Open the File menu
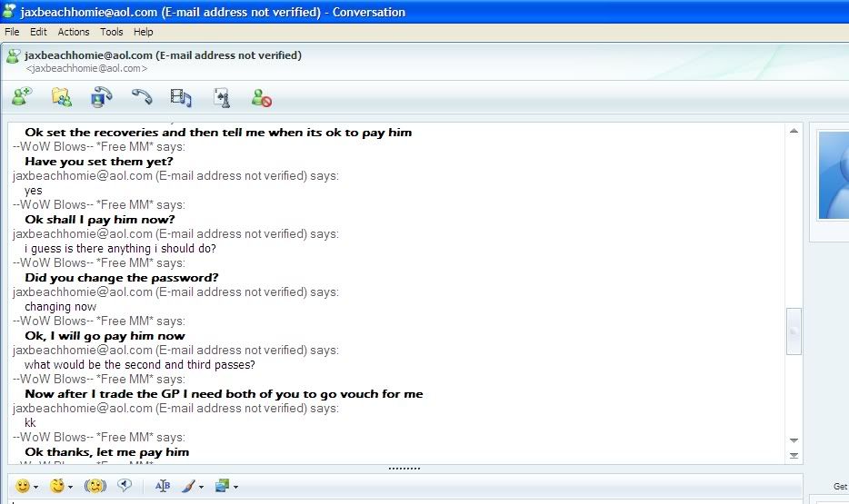The height and width of the screenshot is (504, 849). click(x=12, y=32)
